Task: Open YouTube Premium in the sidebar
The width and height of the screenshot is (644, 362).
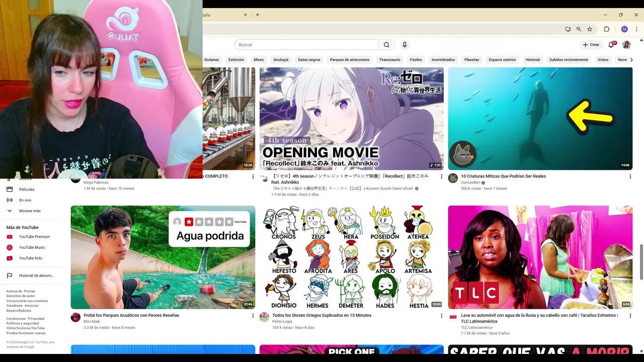Action: [x=34, y=237]
